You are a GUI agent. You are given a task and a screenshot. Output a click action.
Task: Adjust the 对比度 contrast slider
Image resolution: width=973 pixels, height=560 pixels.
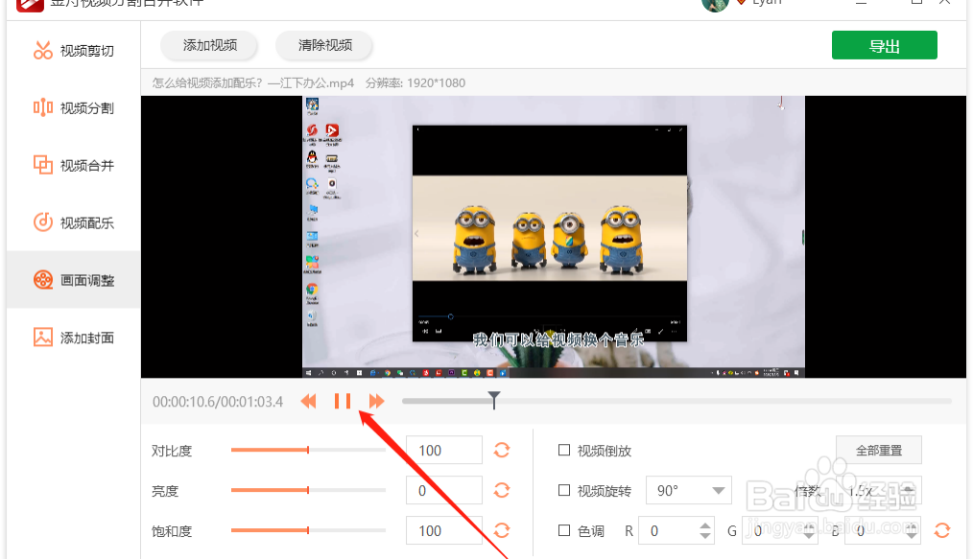point(308,450)
